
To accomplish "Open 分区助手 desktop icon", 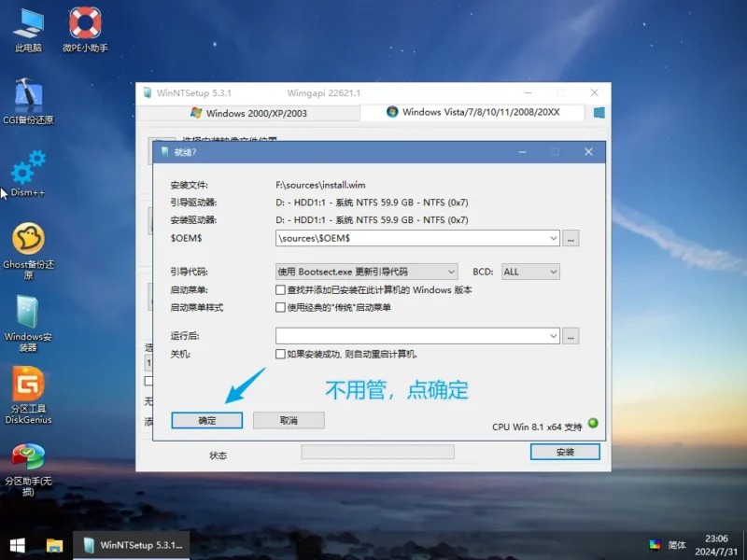I will (x=28, y=469).
